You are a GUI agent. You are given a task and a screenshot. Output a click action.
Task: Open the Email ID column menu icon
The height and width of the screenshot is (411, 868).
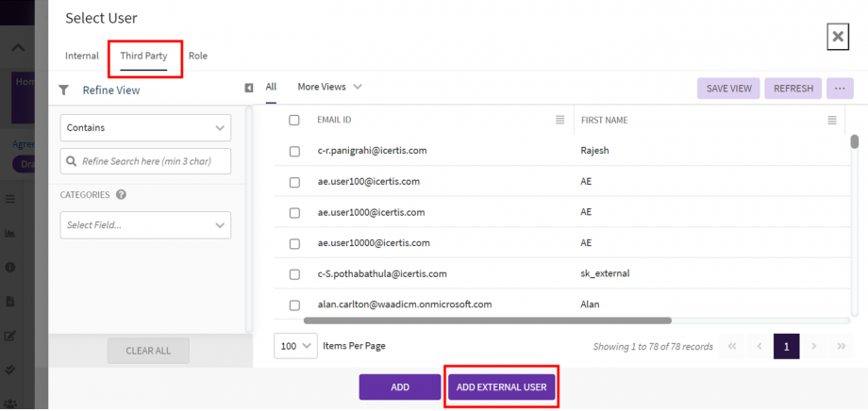[559, 120]
